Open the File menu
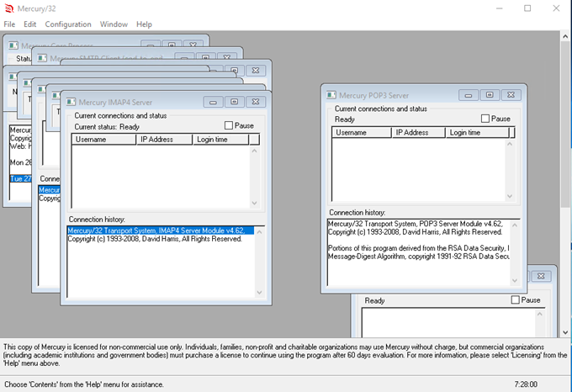Screen dimensions: 572x392 point(9,24)
